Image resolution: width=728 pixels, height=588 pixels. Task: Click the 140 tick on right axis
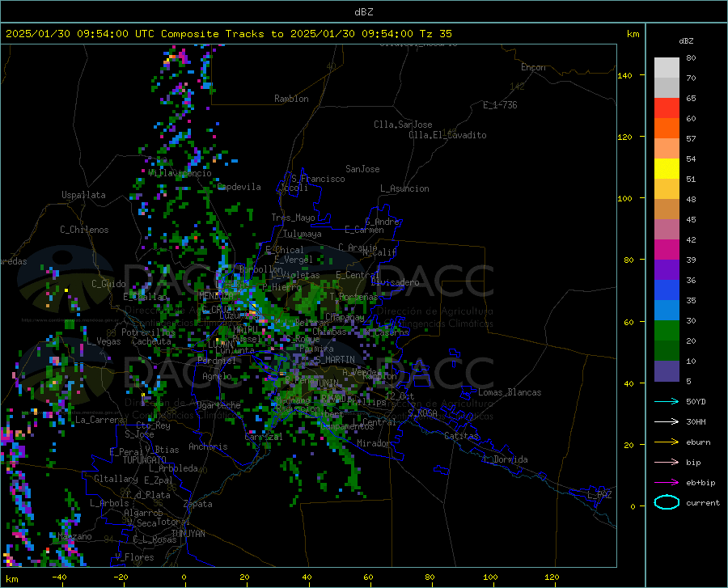pos(625,75)
